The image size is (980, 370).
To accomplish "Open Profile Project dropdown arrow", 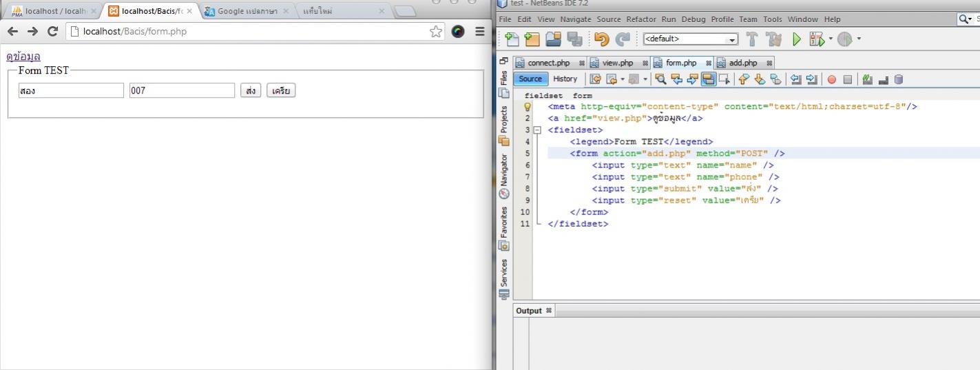I will [x=858, y=39].
